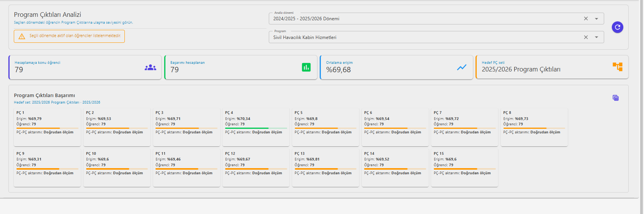Image resolution: width=644 pixels, height=214 pixels.
Task: Click the orange hierarchy tree icon
Action: 618,67
